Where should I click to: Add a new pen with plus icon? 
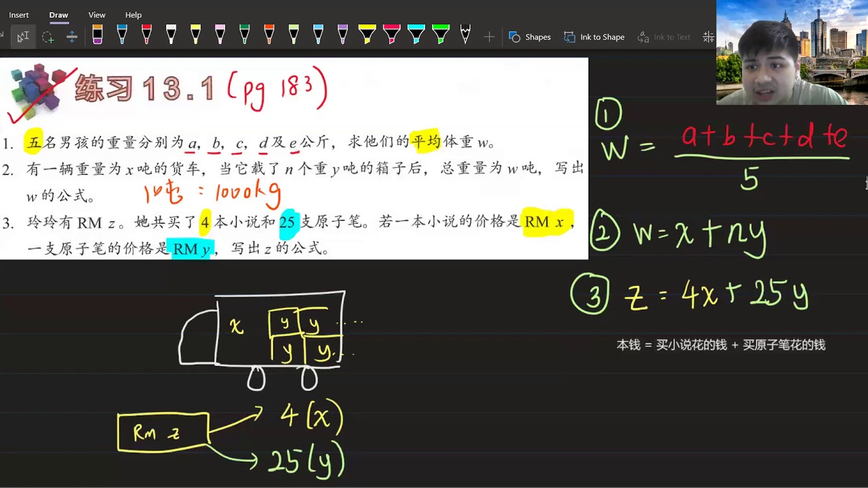click(489, 37)
